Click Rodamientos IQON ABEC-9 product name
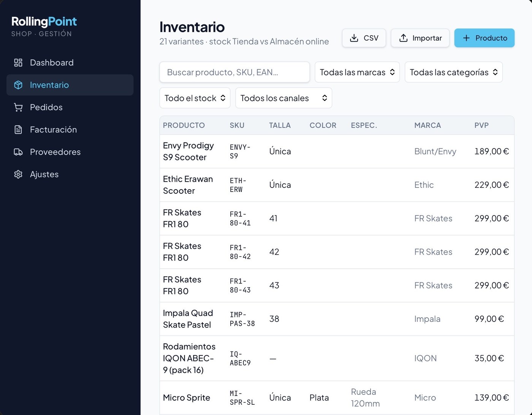Screen dimensions: 532x415 pos(189,358)
